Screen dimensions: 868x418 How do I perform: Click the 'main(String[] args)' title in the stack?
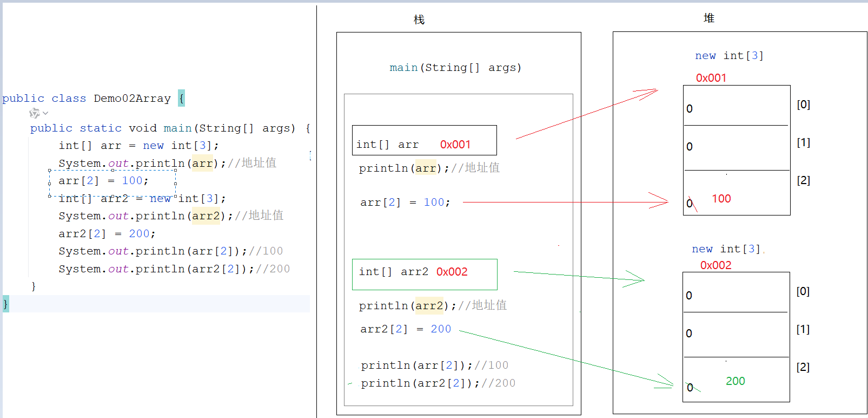455,68
